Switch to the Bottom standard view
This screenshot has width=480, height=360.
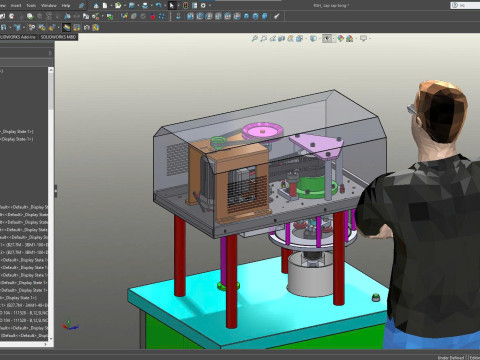pyautogui.click(x=237, y=16)
